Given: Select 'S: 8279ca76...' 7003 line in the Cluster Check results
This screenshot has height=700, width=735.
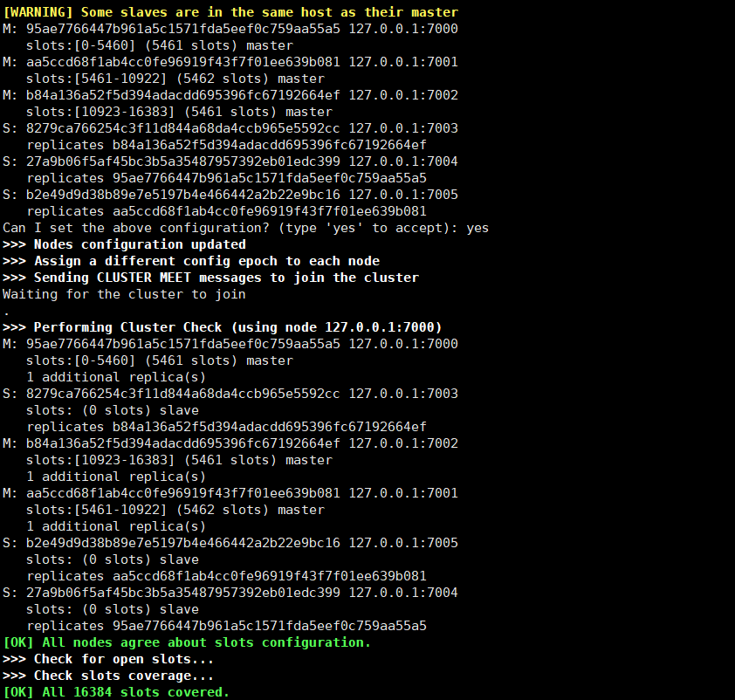Looking at the screenshot, I should coord(230,394).
